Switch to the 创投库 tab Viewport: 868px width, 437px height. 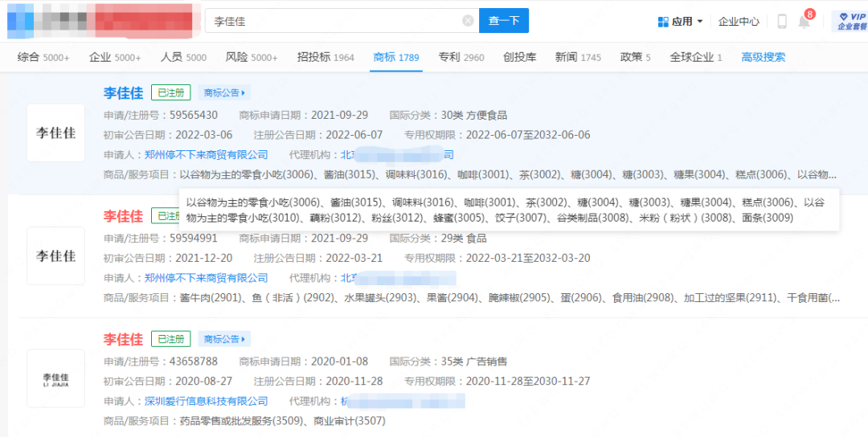[x=520, y=57]
